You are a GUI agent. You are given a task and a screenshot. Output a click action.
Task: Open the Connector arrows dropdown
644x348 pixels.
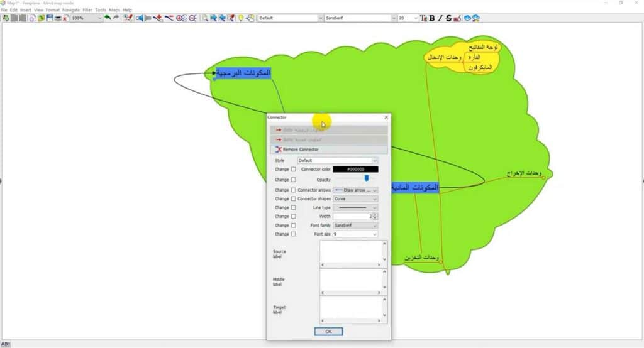tap(355, 190)
